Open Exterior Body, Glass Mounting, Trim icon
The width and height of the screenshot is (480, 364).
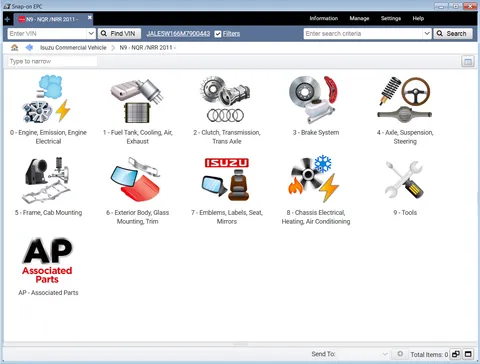point(135,179)
